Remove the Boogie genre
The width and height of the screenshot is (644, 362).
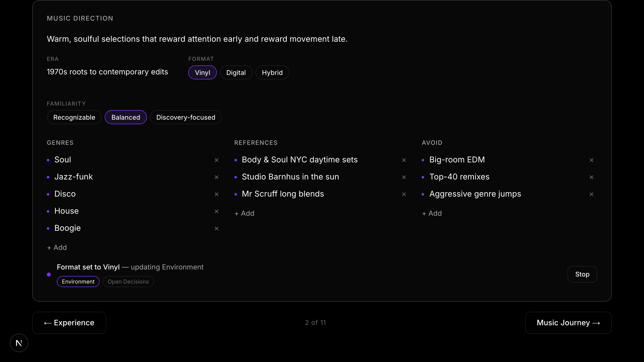click(x=216, y=229)
